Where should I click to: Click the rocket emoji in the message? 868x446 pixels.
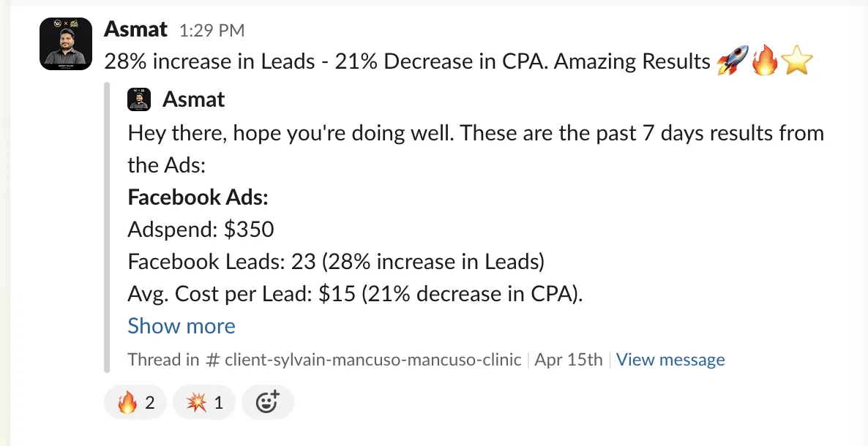732,60
